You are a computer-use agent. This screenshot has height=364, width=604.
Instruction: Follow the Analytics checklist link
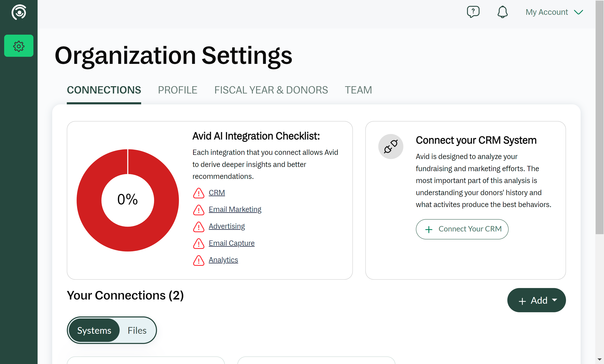click(223, 260)
